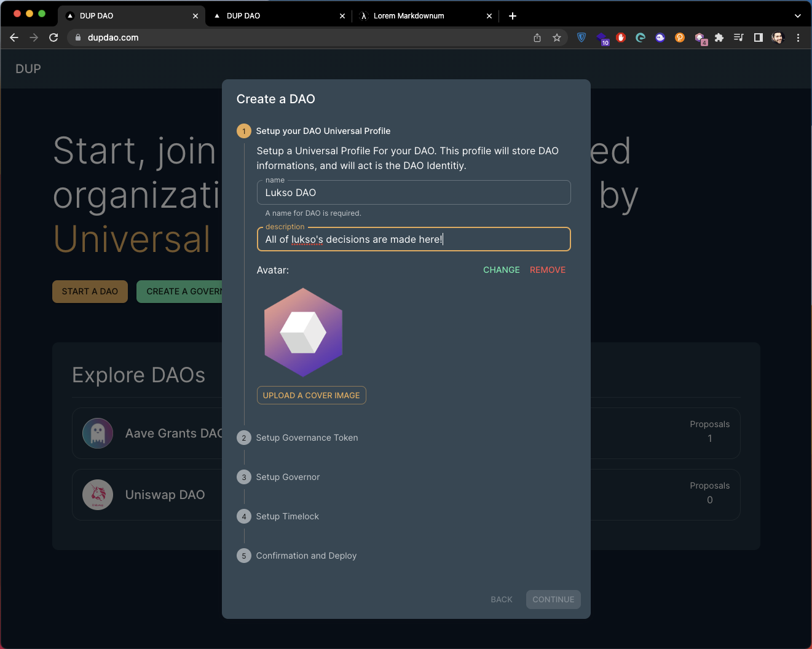812x649 pixels.
Task: Click REMOVE to delete avatar
Action: click(x=548, y=270)
